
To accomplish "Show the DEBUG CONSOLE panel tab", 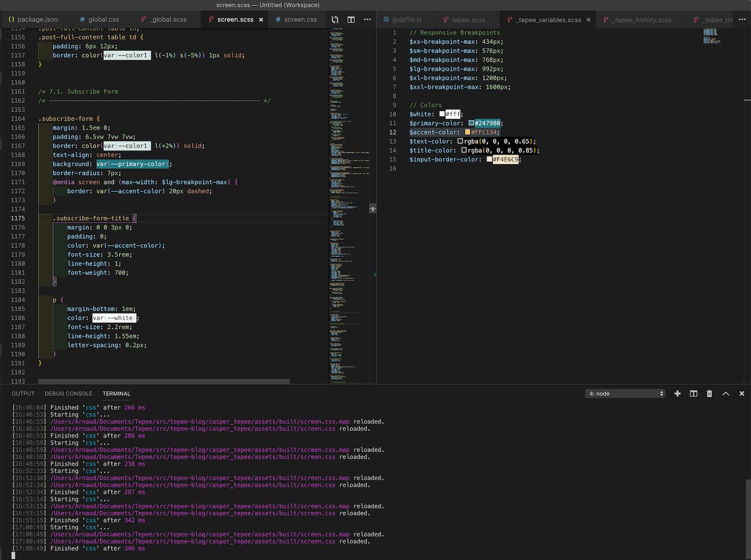I will click(69, 394).
